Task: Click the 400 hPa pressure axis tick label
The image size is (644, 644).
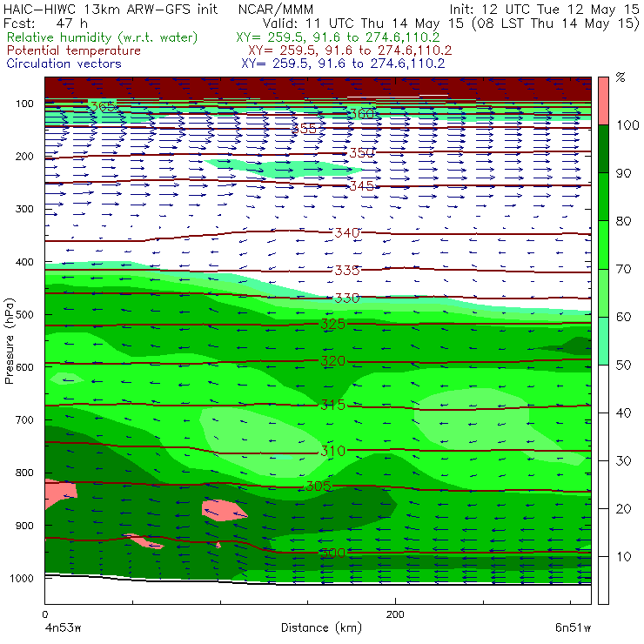Action: click(24, 262)
